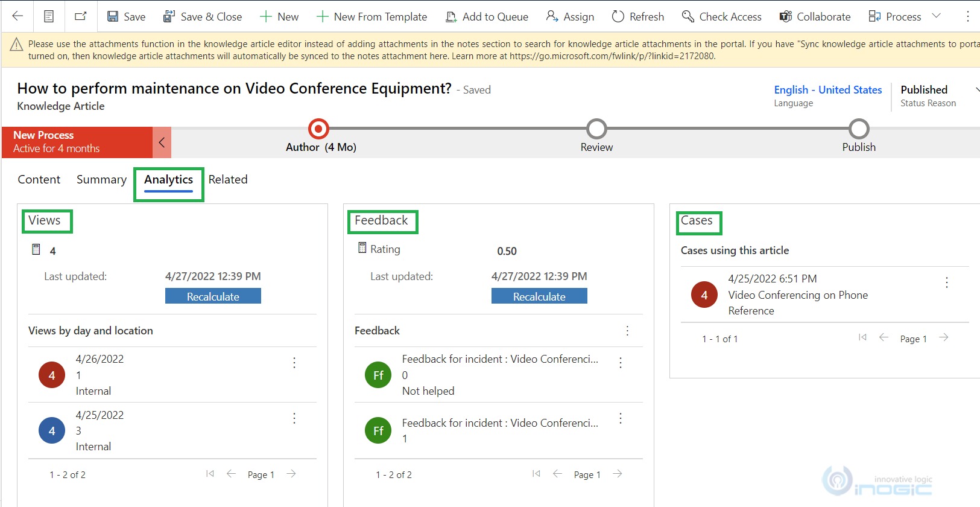Go back using the left arrow icon
The height and width of the screenshot is (507, 980).
(x=17, y=16)
